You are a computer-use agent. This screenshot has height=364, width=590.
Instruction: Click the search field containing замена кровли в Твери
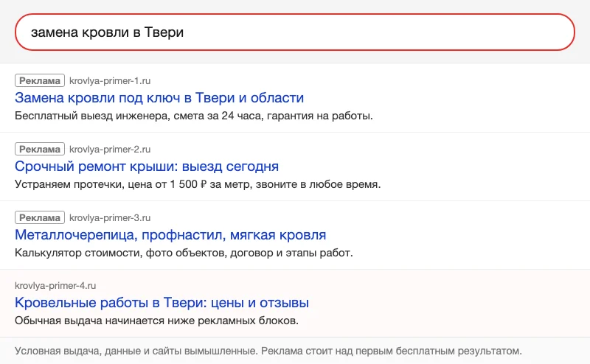click(x=294, y=32)
